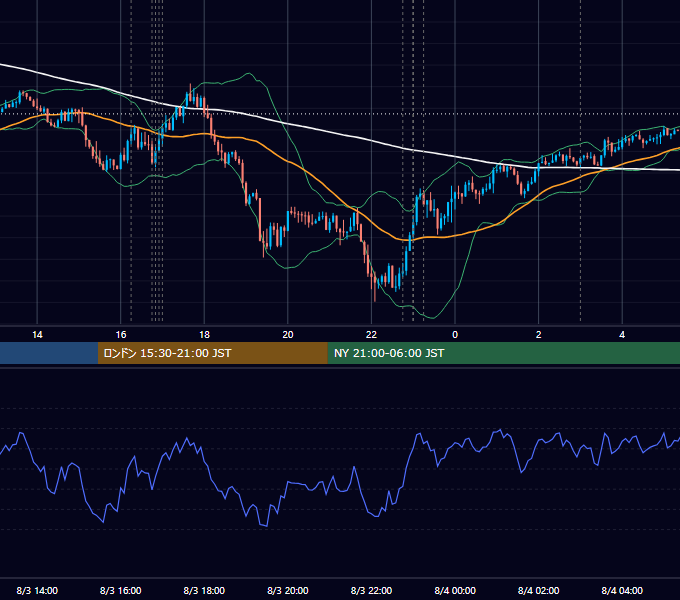The width and height of the screenshot is (680, 600).
Task: Click the 8/4 04:00 date label
Action: (622, 590)
